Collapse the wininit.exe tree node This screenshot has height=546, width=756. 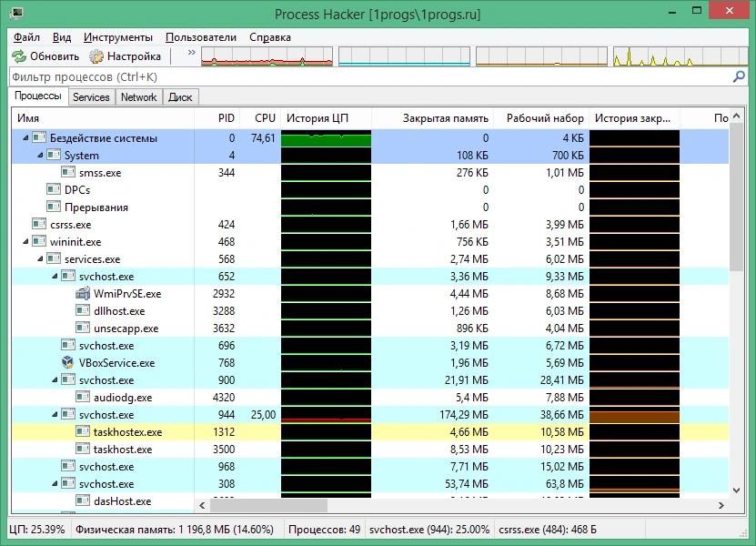pos(25,242)
